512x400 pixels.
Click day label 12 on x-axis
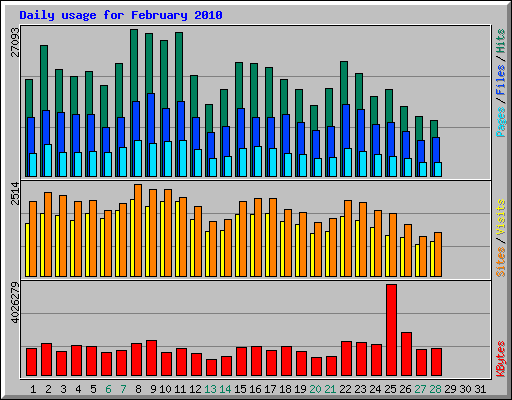pyautogui.click(x=195, y=389)
